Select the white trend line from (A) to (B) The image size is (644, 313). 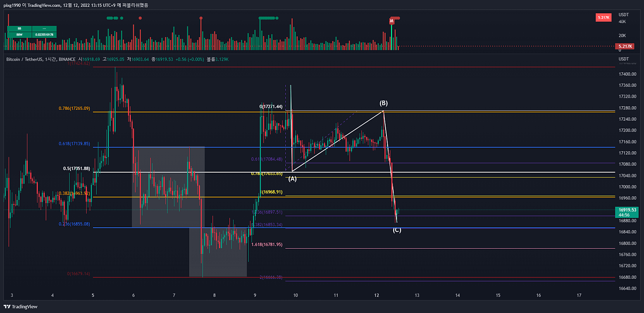(338, 141)
